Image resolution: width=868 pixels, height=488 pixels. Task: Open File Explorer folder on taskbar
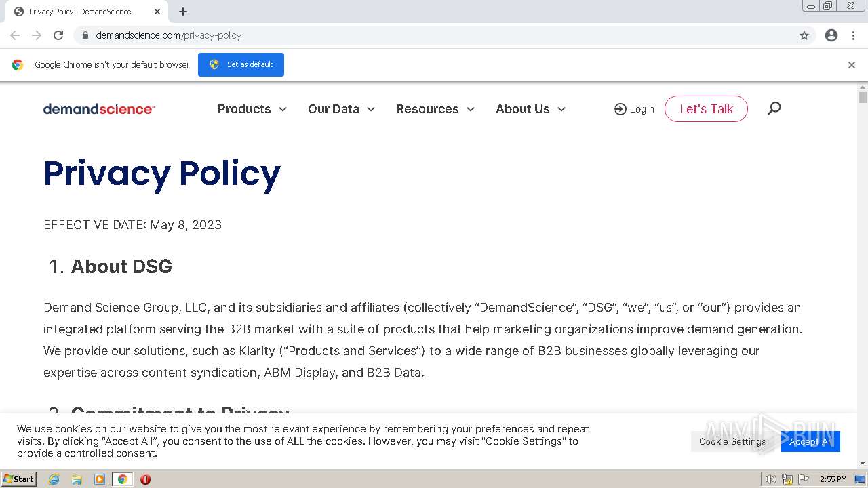(77, 479)
